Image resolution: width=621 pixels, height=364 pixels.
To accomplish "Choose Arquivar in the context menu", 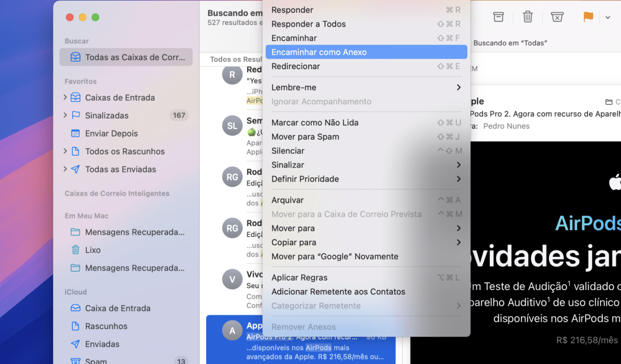I will click(366, 200).
